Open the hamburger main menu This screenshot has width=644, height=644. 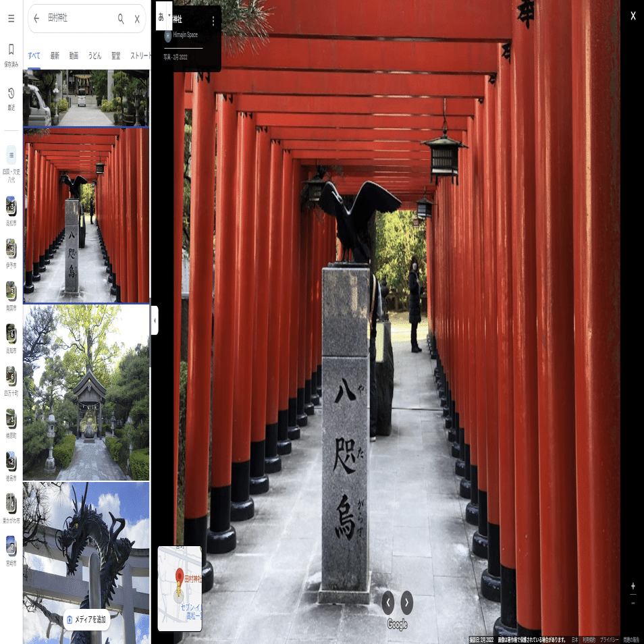11,18
